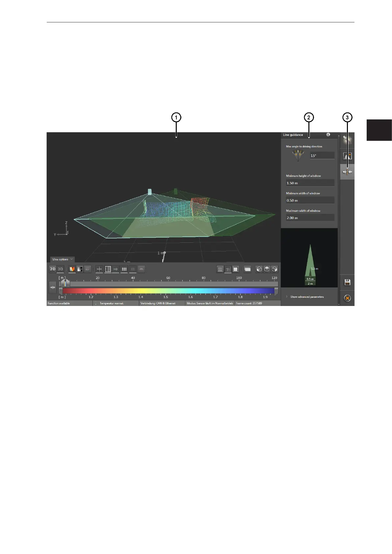Click the right handle of color scale slider

tap(276, 291)
